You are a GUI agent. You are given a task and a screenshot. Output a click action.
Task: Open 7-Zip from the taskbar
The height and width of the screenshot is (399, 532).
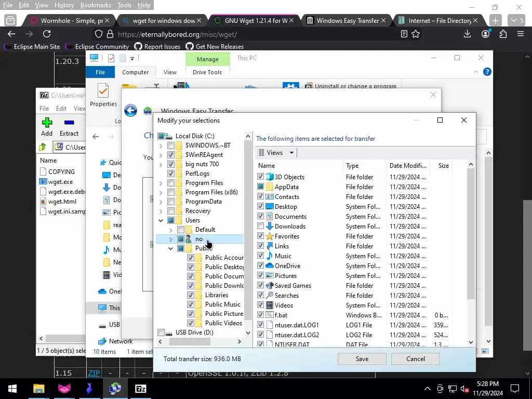coord(140,389)
